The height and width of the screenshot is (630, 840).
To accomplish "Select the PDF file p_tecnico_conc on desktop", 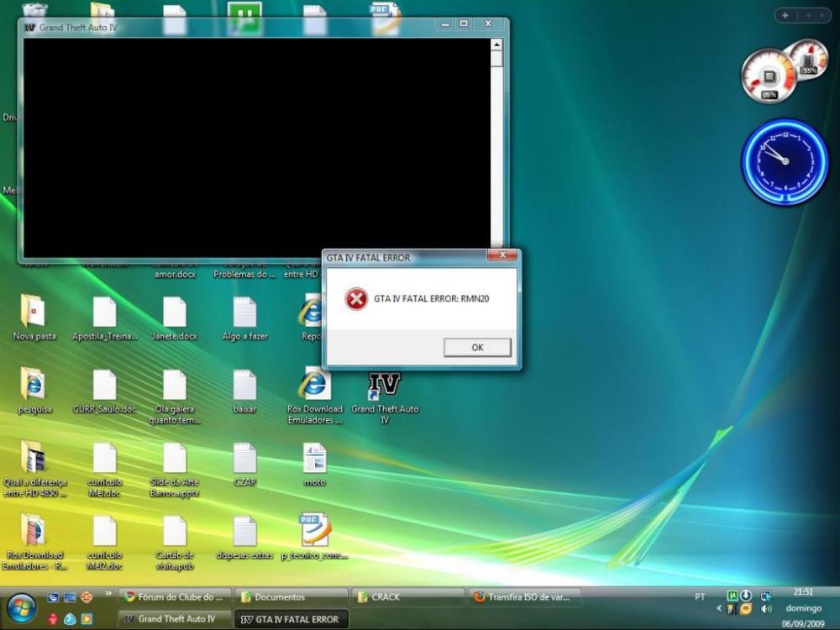I will click(x=314, y=531).
